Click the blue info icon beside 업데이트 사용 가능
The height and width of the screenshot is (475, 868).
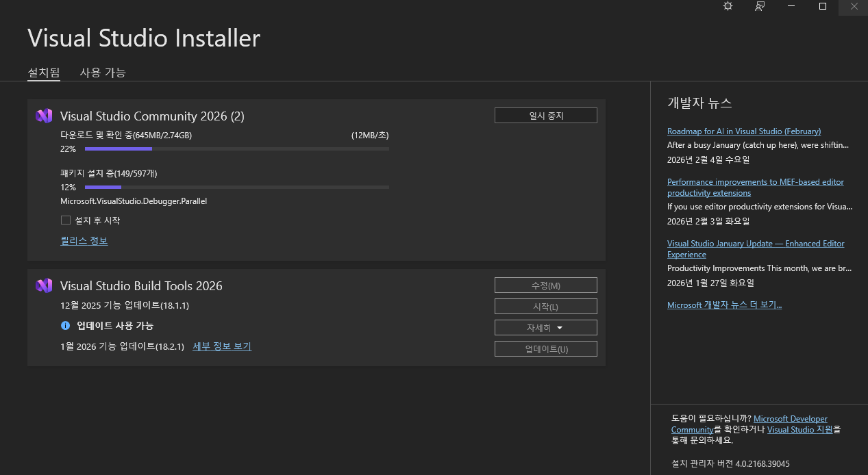(66, 326)
